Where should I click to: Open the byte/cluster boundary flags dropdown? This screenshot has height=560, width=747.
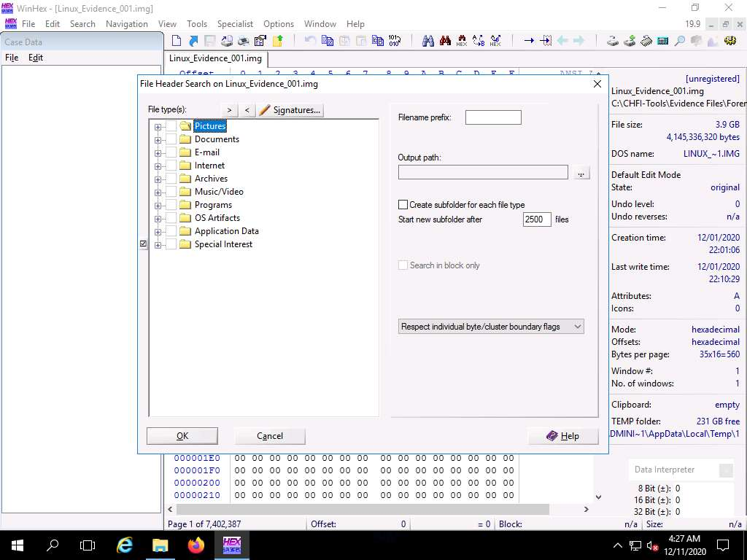[491, 327]
